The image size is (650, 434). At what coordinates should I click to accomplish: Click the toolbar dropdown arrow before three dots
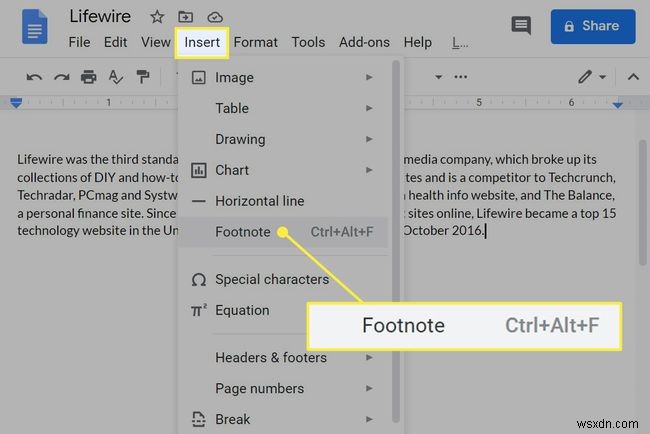point(438,77)
